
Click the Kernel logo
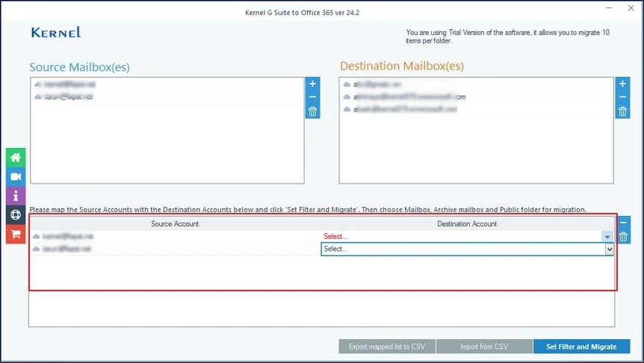pyautogui.click(x=56, y=32)
